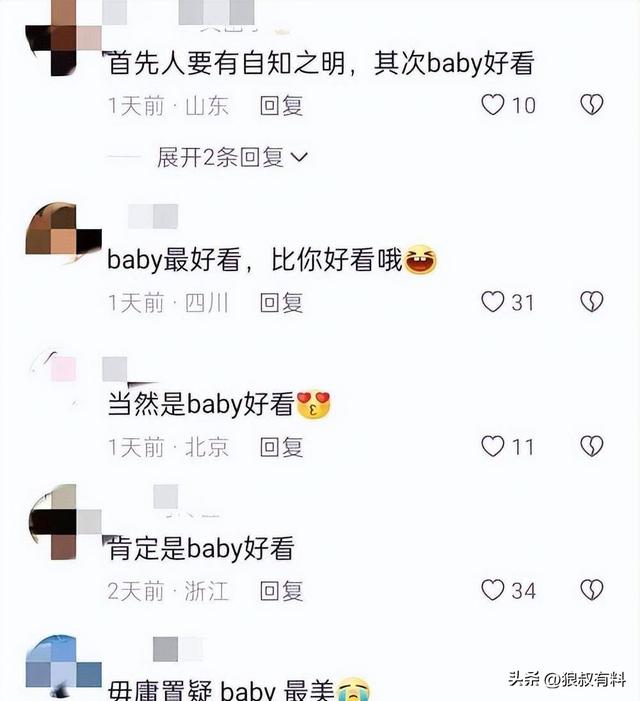Select comment text 当然是baby好看
The image size is (640, 701).
pyautogui.click(x=201, y=404)
